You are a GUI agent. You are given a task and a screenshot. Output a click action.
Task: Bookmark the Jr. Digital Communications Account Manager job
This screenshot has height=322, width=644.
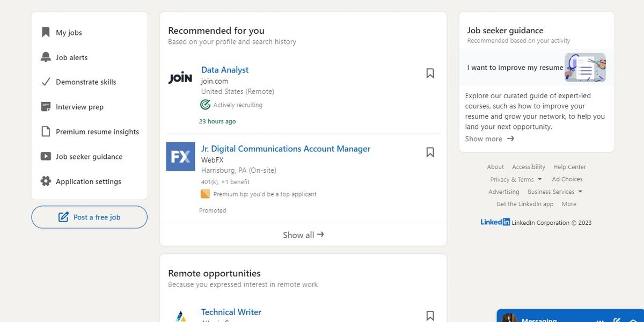[430, 152]
